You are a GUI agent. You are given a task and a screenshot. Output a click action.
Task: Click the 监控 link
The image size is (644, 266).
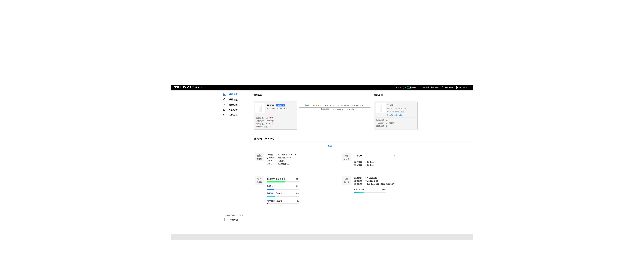[x=330, y=147]
